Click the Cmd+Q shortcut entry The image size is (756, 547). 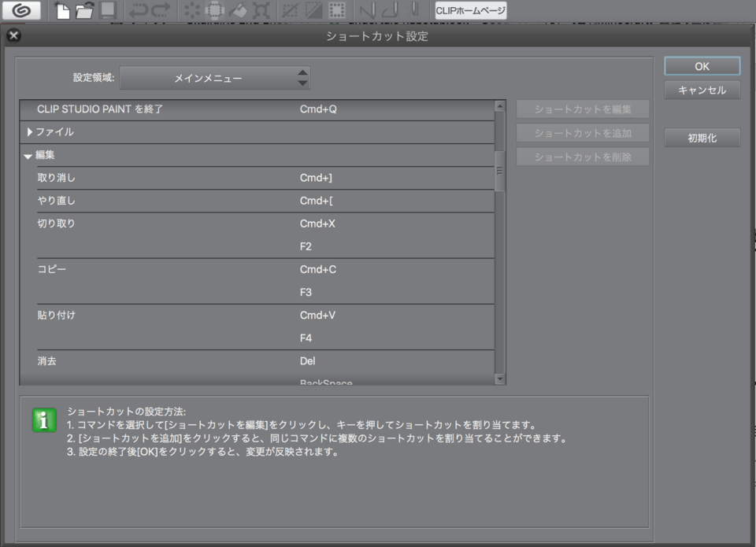point(318,109)
